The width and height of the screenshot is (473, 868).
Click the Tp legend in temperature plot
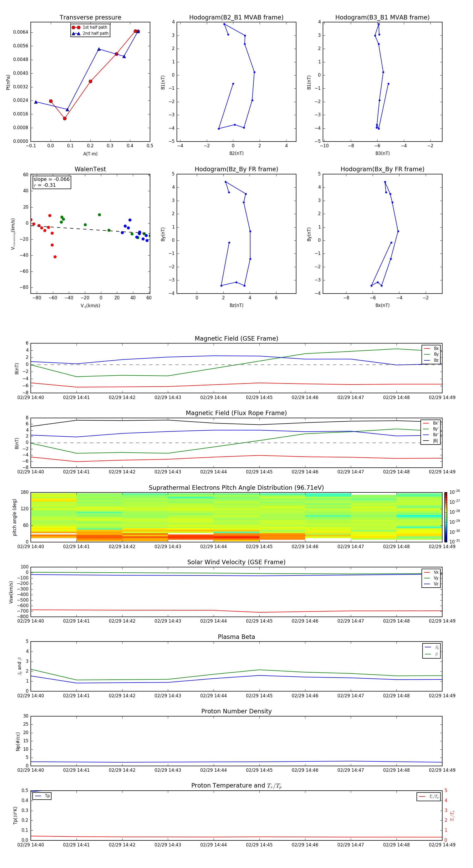click(42, 796)
